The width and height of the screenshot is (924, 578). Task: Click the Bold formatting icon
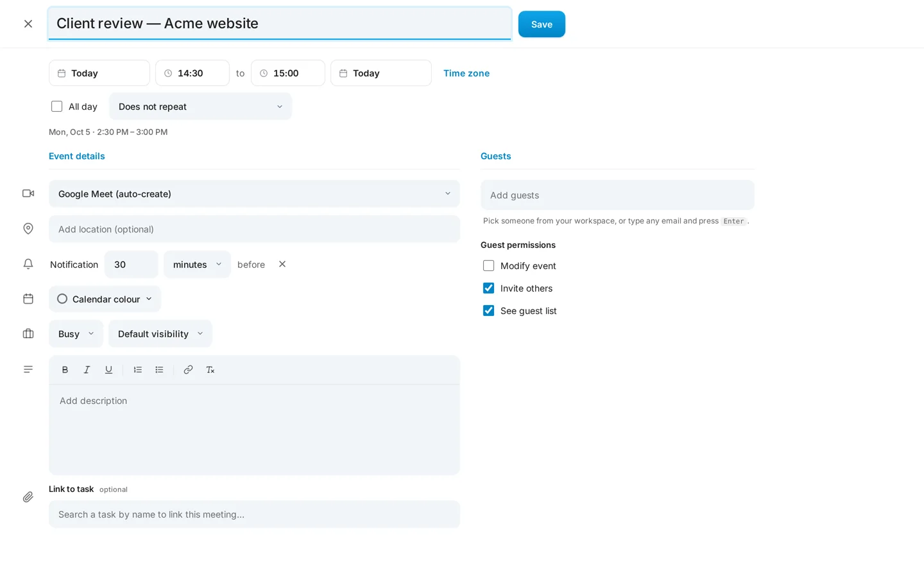click(x=65, y=370)
